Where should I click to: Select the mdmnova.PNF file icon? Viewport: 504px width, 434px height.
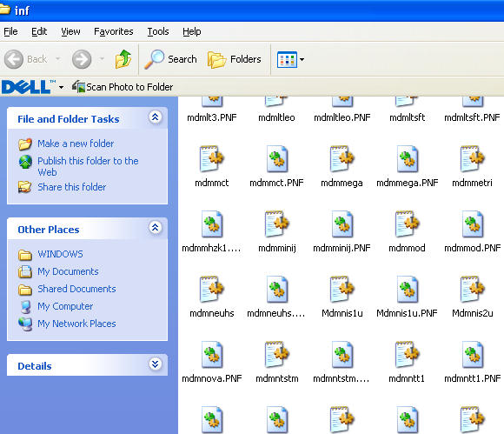tap(212, 355)
